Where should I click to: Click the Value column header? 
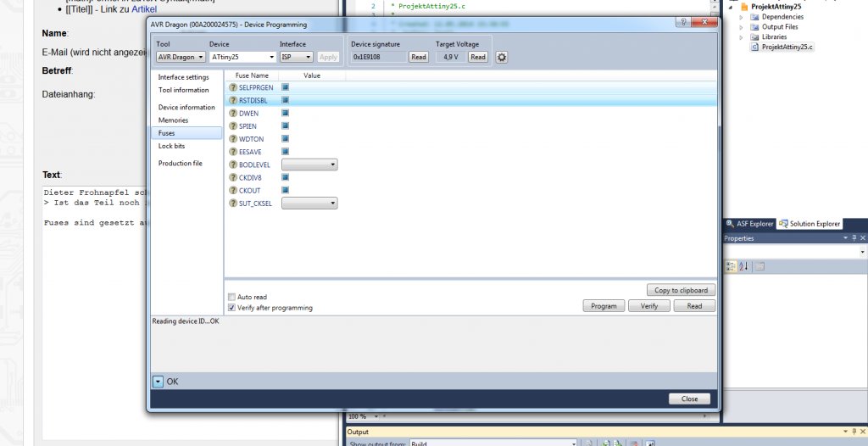tap(312, 75)
